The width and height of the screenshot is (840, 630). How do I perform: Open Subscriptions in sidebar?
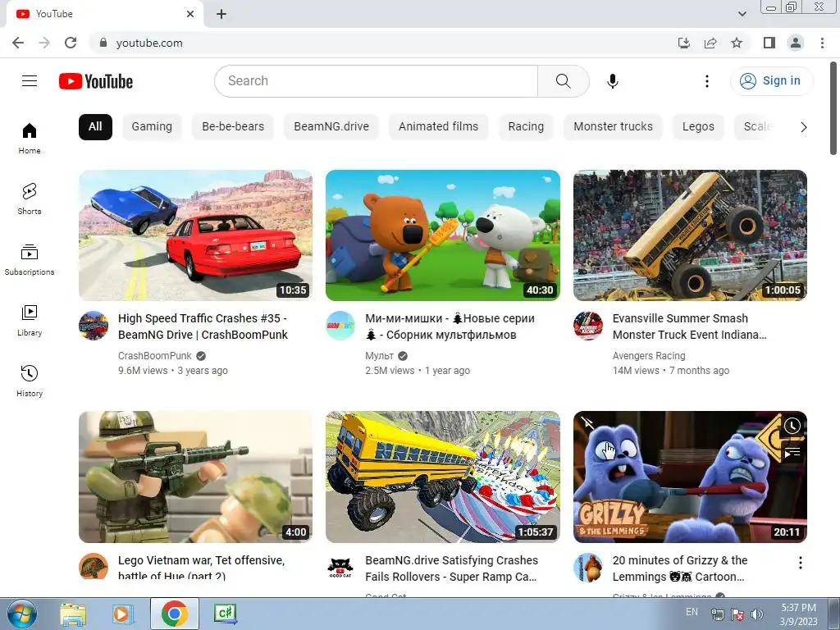pos(30,260)
